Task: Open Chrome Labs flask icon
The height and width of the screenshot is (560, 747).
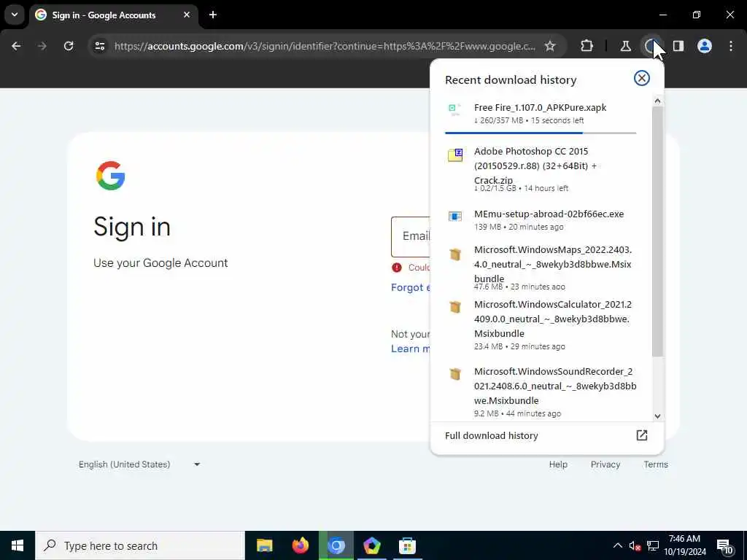Action: click(x=625, y=46)
